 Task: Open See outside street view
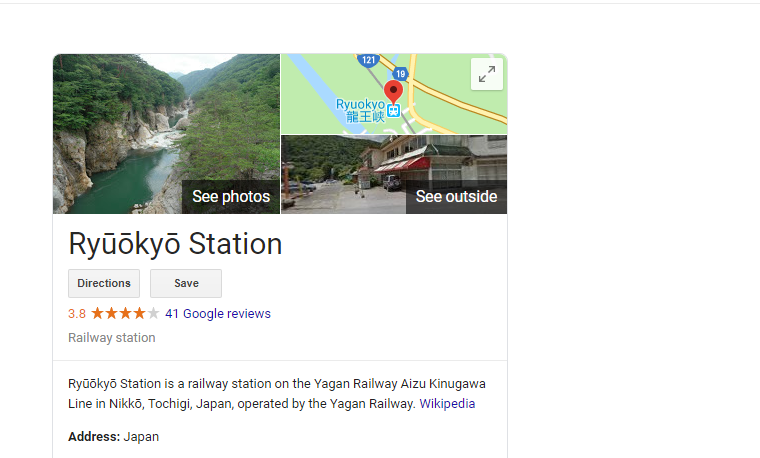click(456, 197)
